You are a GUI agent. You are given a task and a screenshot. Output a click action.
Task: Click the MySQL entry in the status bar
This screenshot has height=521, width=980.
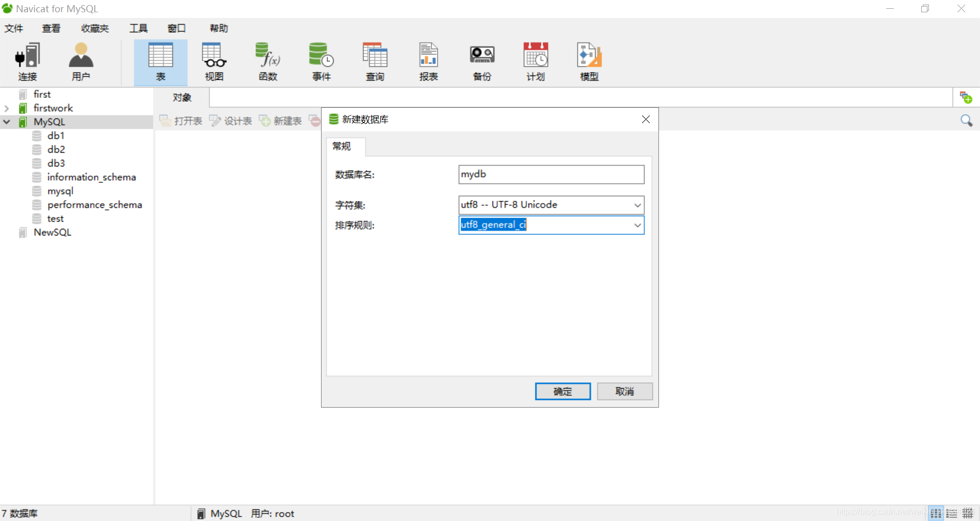(x=219, y=514)
